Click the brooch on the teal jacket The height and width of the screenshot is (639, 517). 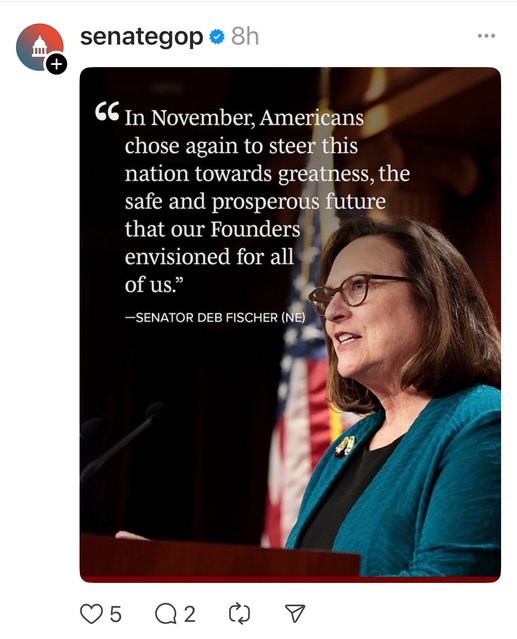point(345,446)
